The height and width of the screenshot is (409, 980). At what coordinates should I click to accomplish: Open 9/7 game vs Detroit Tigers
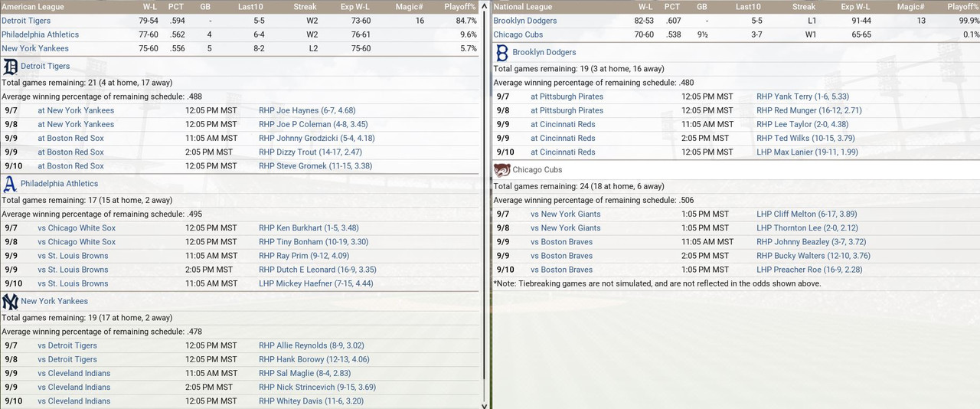tap(67, 345)
